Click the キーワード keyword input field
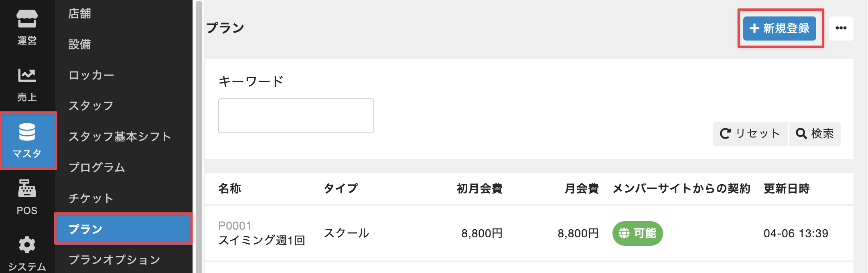Viewport: 868px width, 273px height. 296,116
